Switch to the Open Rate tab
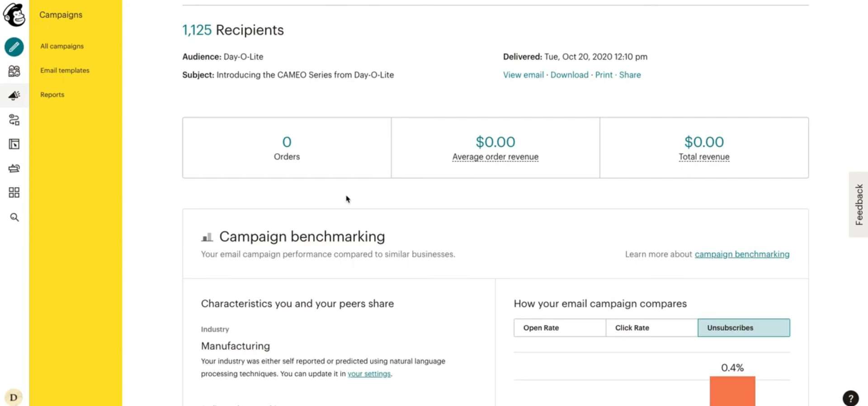 (560, 328)
